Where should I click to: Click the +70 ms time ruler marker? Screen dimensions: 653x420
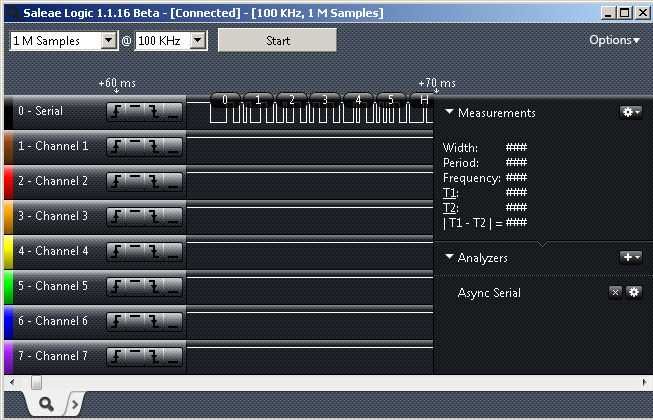point(437,84)
